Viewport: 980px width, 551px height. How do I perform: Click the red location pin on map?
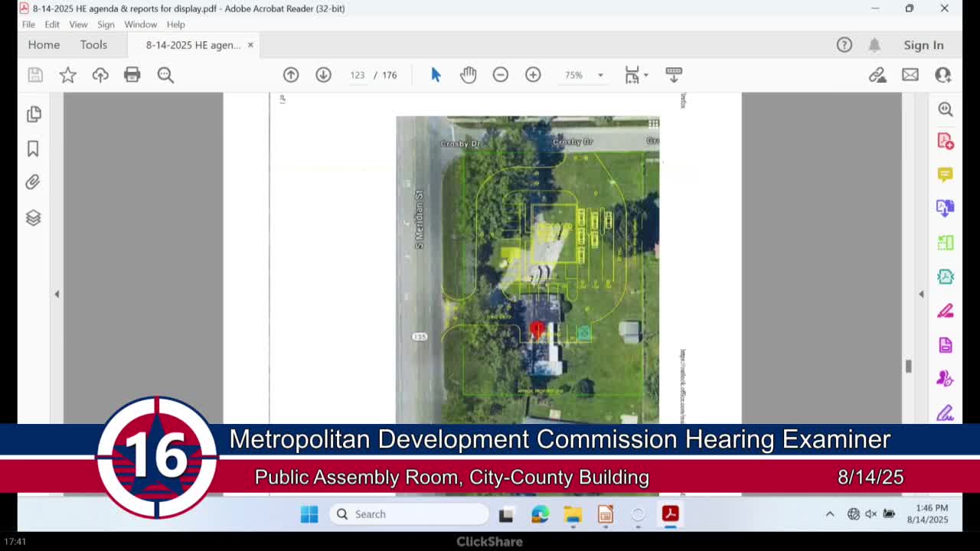[x=537, y=330]
